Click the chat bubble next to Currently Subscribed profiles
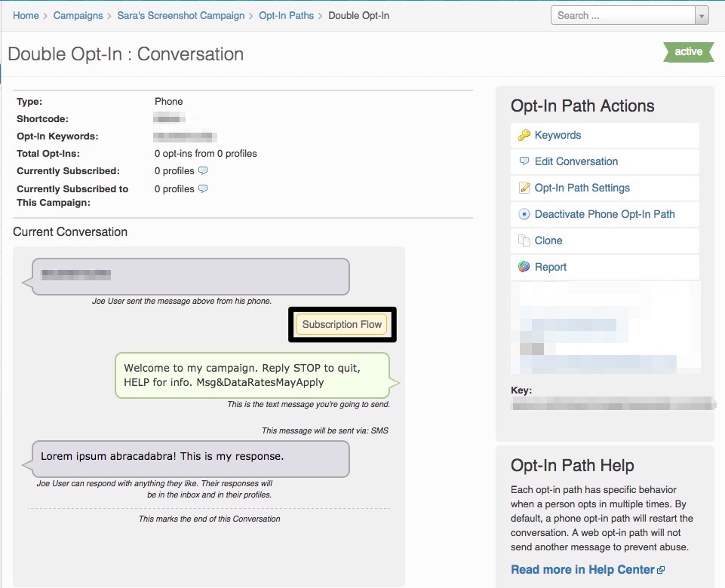The width and height of the screenshot is (725, 588). (203, 170)
